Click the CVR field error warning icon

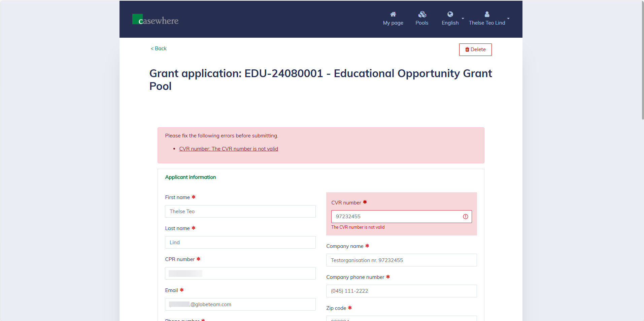pyautogui.click(x=465, y=217)
